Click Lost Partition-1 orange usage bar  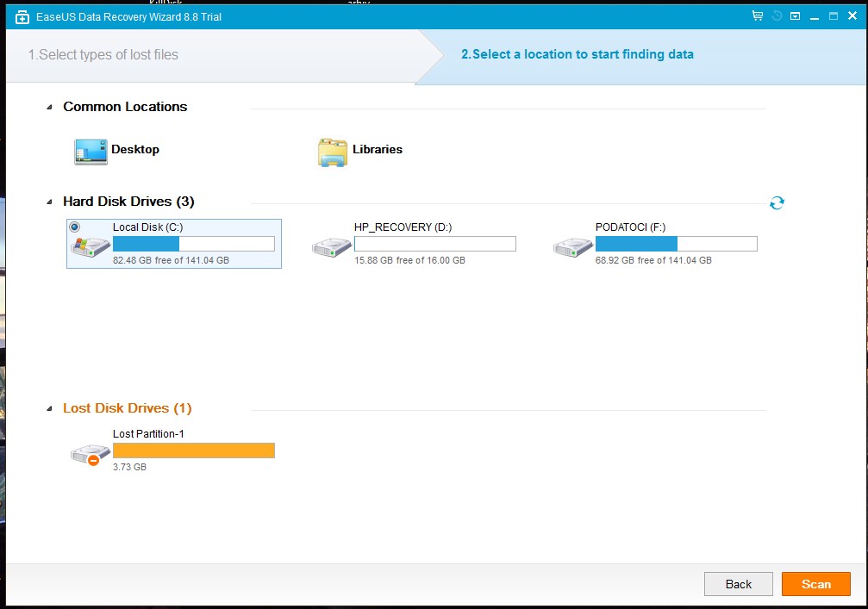(x=194, y=451)
